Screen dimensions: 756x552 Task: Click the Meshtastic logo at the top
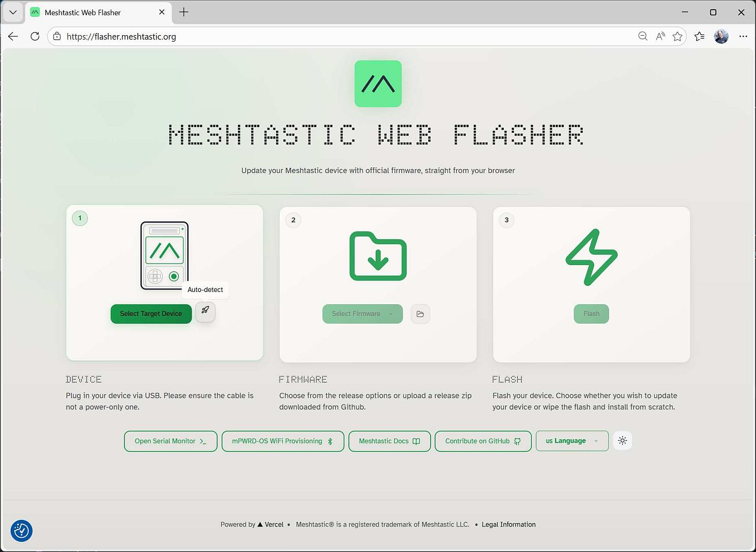tap(378, 83)
